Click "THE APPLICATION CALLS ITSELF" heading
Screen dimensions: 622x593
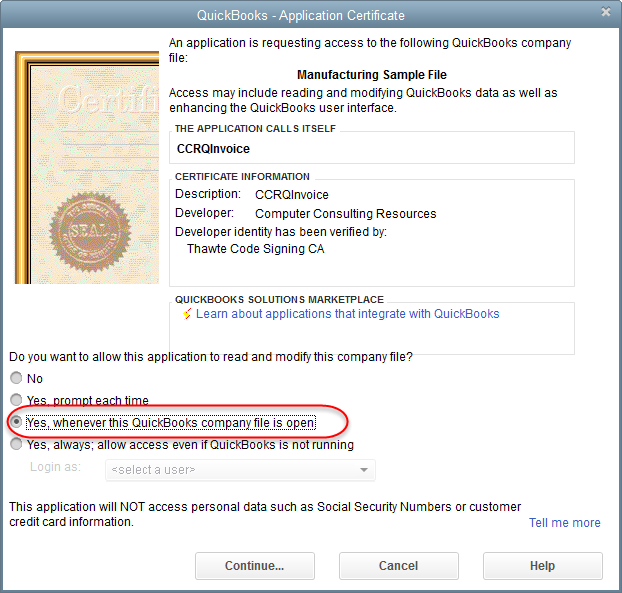[x=255, y=129]
